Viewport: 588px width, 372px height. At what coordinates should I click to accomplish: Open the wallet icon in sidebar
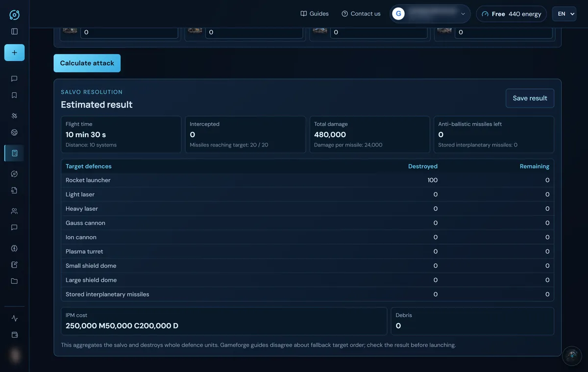[x=14, y=335]
